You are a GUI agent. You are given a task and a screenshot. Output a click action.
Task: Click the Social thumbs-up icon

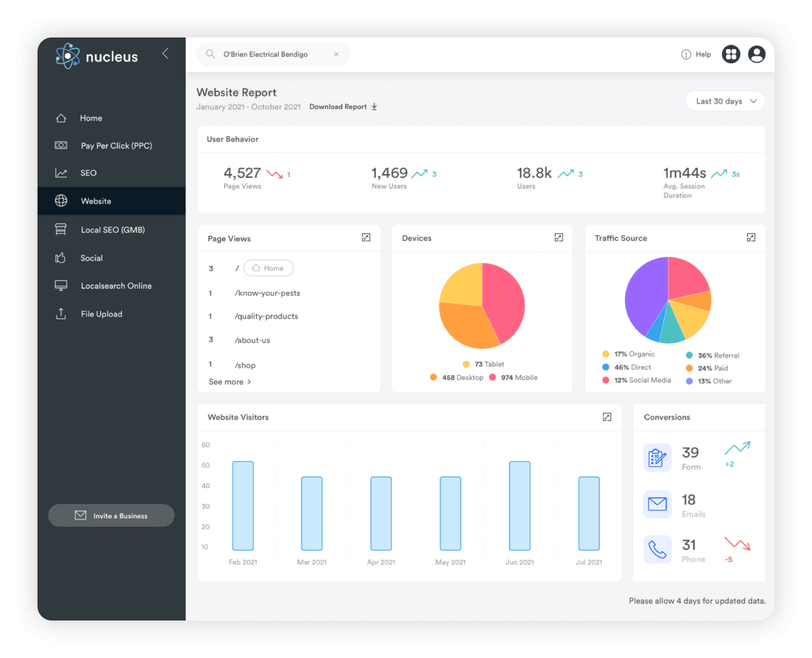[x=61, y=258]
